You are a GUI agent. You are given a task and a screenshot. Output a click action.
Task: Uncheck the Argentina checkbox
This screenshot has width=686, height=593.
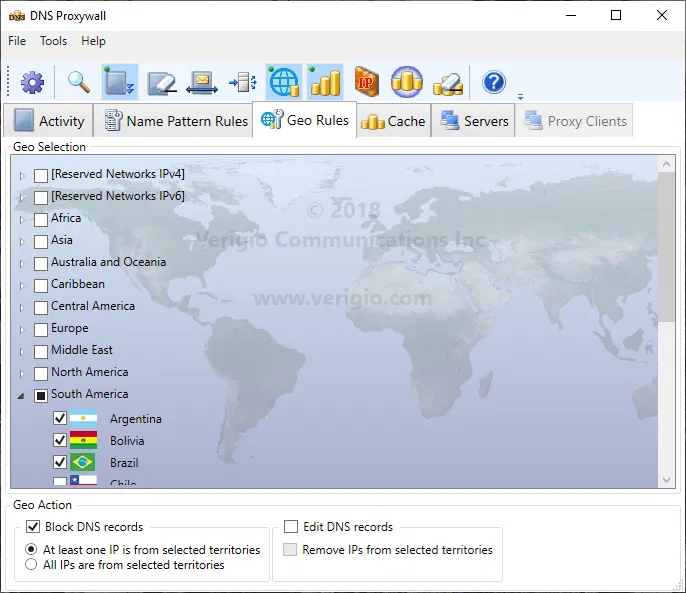(x=60, y=418)
